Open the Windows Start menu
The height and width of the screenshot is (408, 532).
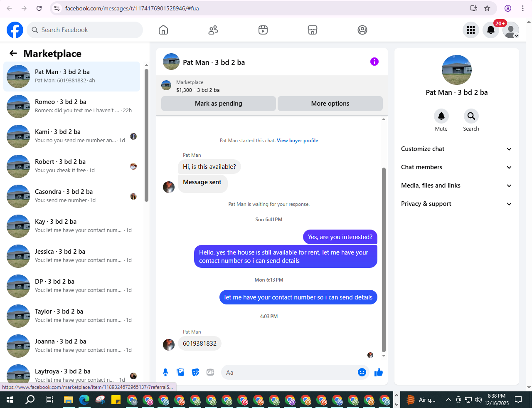pyautogui.click(x=10, y=400)
